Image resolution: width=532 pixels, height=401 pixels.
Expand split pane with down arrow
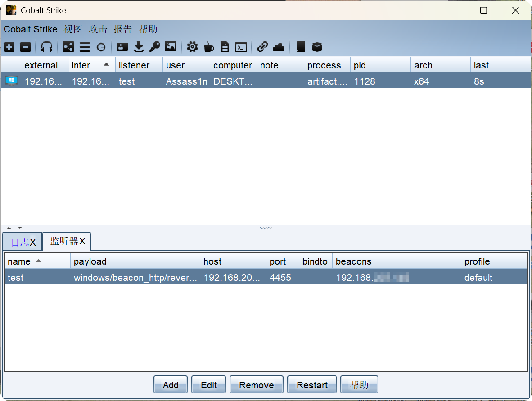click(20, 228)
